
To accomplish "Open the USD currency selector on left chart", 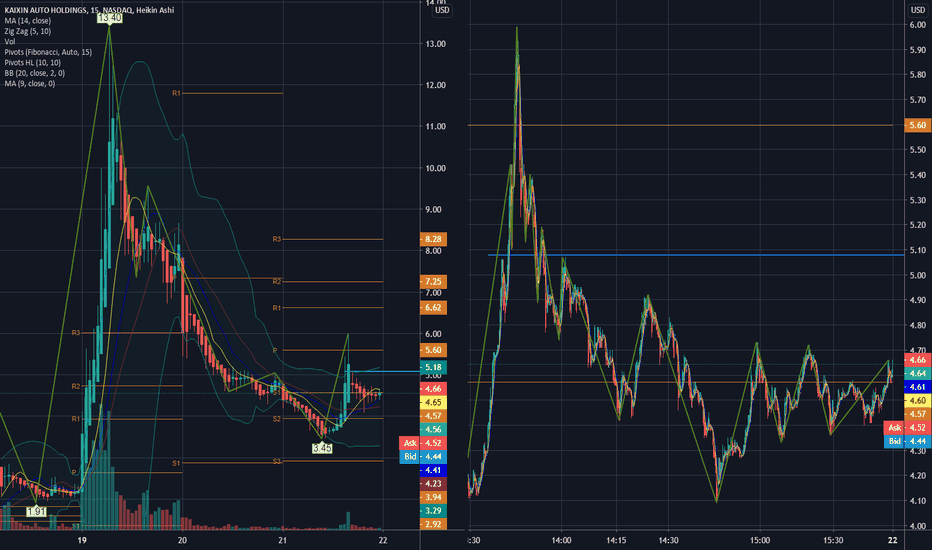I will tap(442, 10).
